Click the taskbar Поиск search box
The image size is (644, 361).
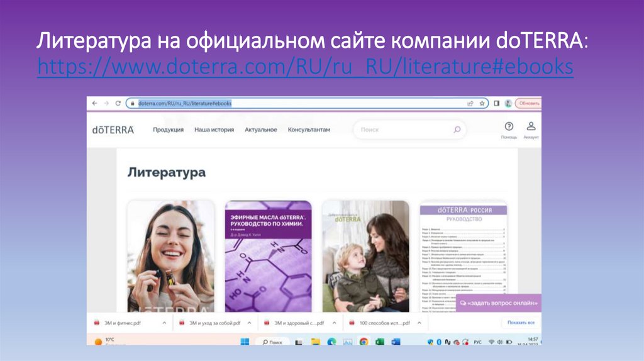click(273, 342)
